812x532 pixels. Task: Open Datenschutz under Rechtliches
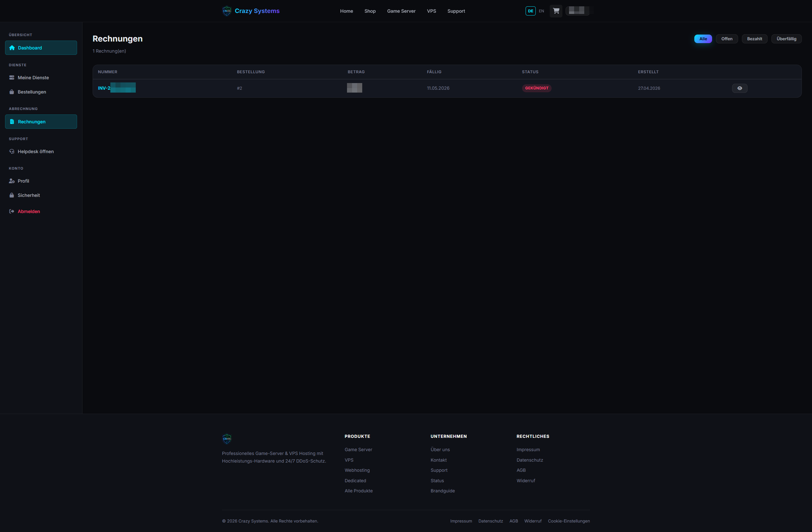coord(529,460)
